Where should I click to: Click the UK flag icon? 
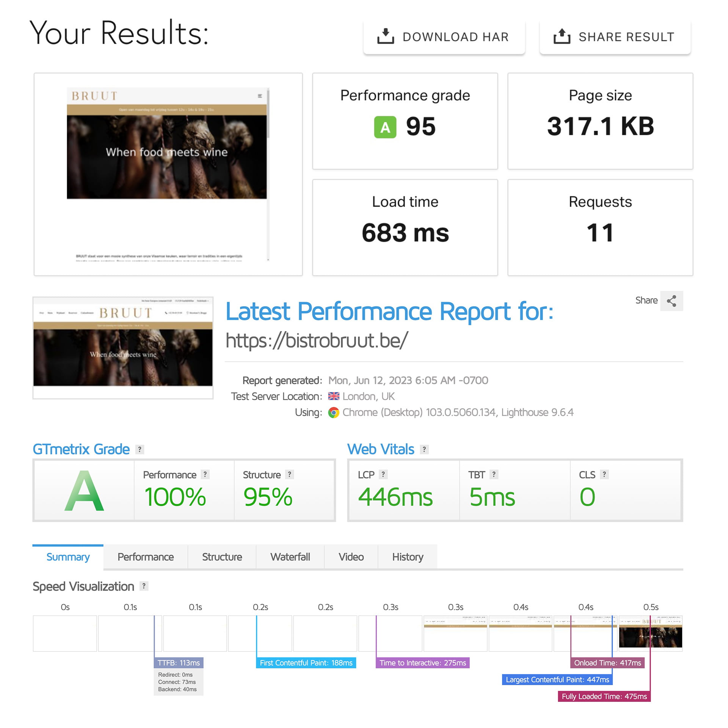[x=334, y=397]
